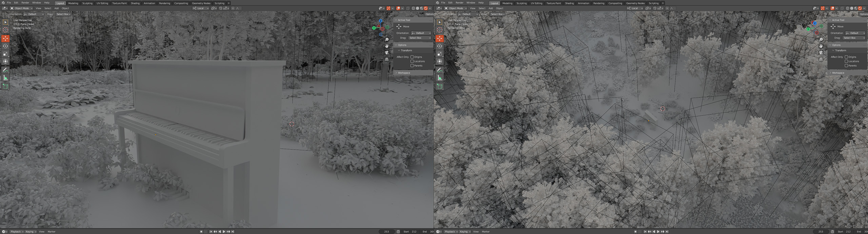Enable Locations checkbox in left window sidebar
This screenshot has height=234, width=868.
pos(412,61)
